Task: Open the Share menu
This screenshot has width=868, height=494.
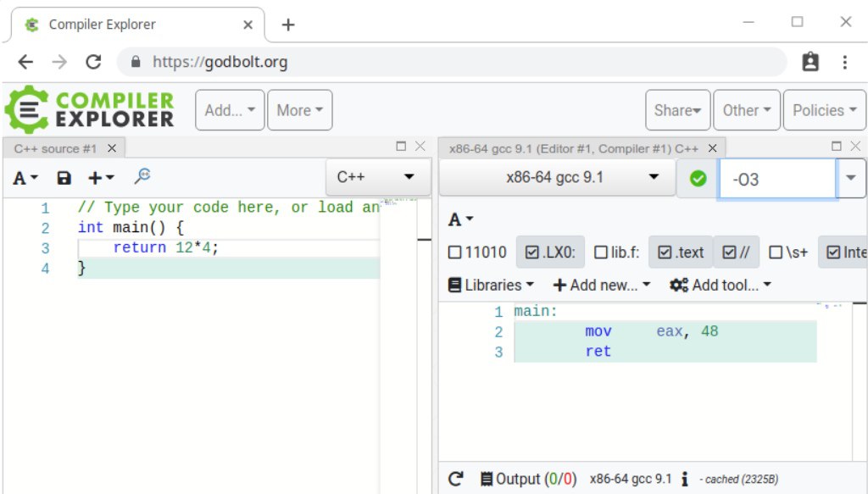Action: coord(677,110)
